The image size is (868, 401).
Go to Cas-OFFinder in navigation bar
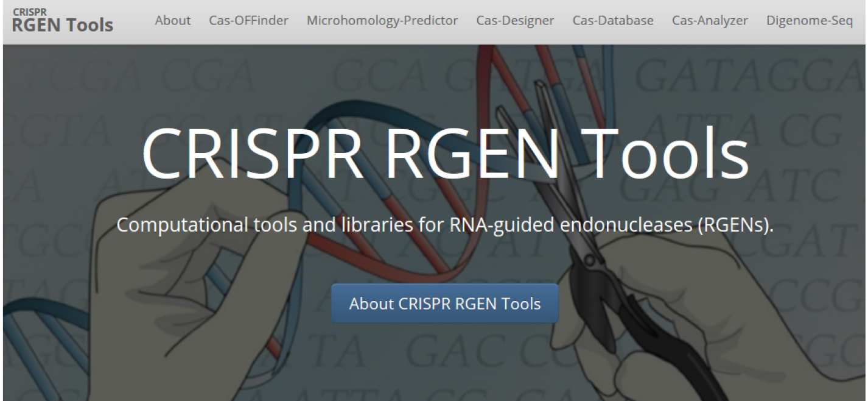point(248,21)
